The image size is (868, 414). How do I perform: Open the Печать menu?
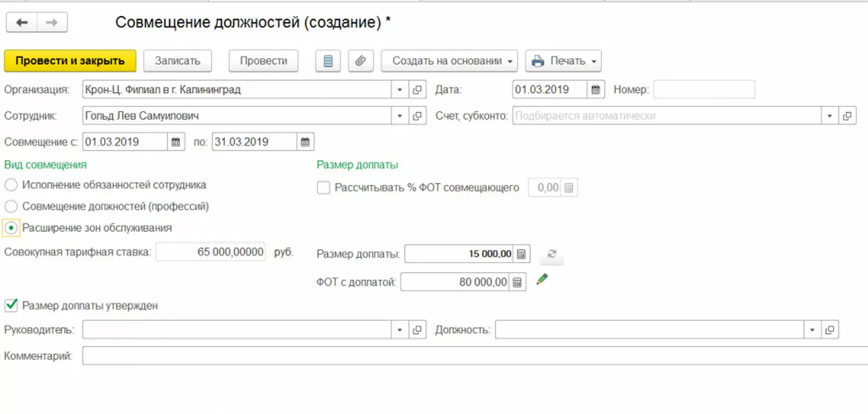coord(563,61)
